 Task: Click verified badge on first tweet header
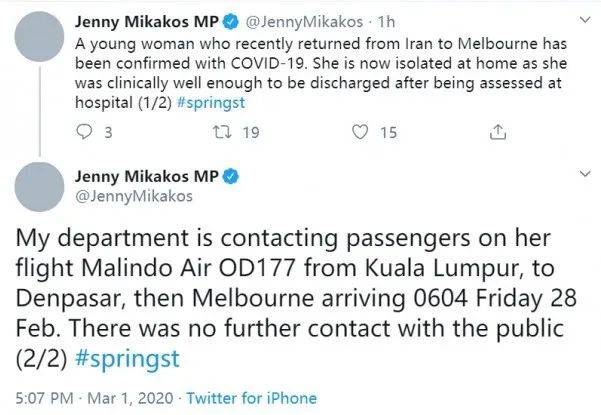pos(230,22)
